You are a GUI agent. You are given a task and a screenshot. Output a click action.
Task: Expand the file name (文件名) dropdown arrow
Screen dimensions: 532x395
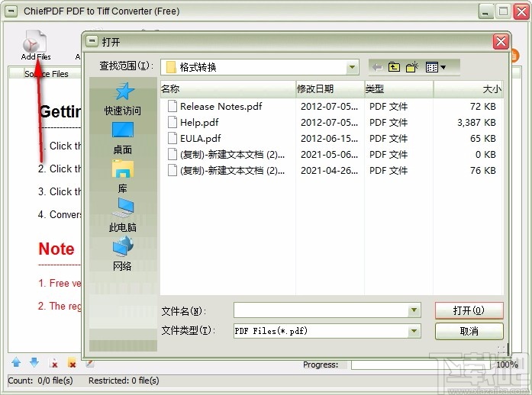click(414, 310)
